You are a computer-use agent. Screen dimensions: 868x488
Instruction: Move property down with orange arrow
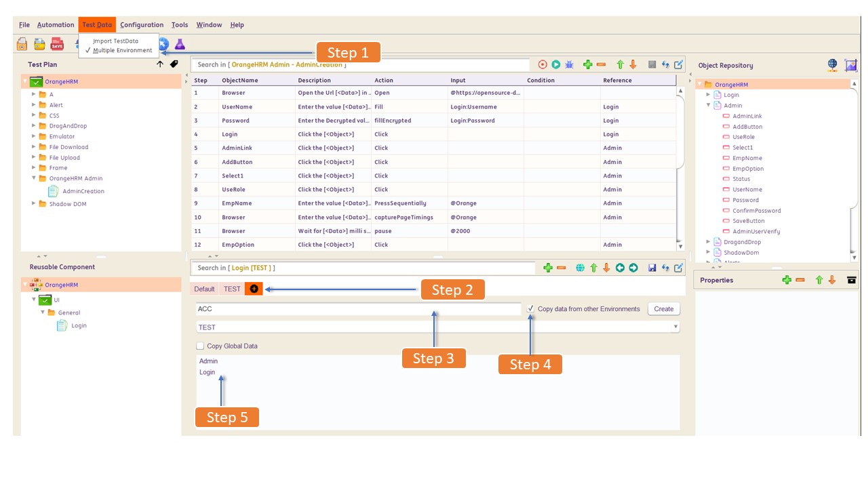832,280
